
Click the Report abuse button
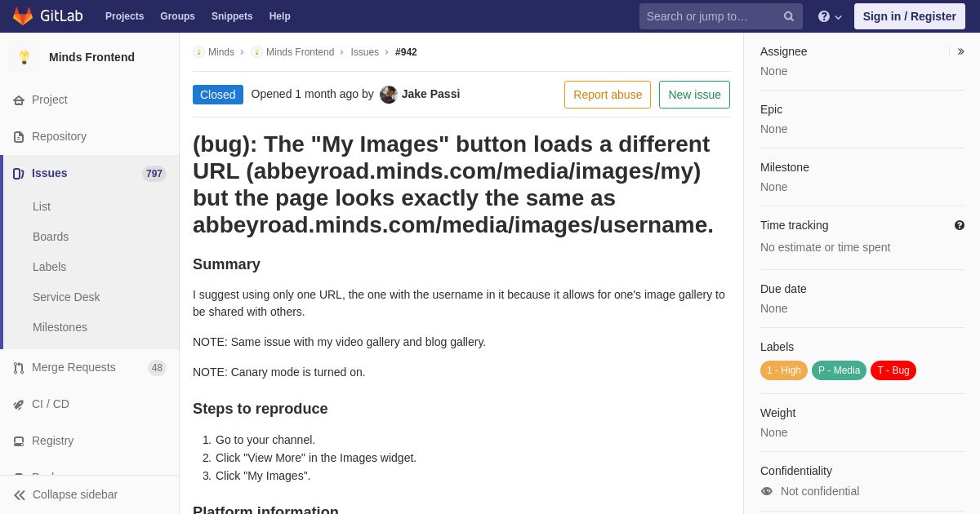(608, 95)
